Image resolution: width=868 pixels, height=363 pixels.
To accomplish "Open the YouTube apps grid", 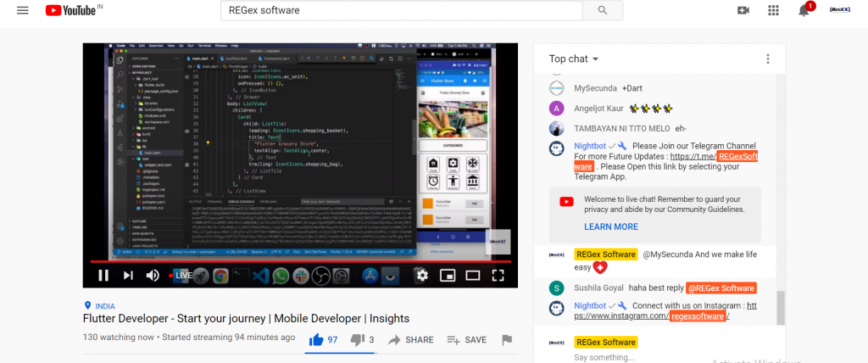I will point(773,10).
